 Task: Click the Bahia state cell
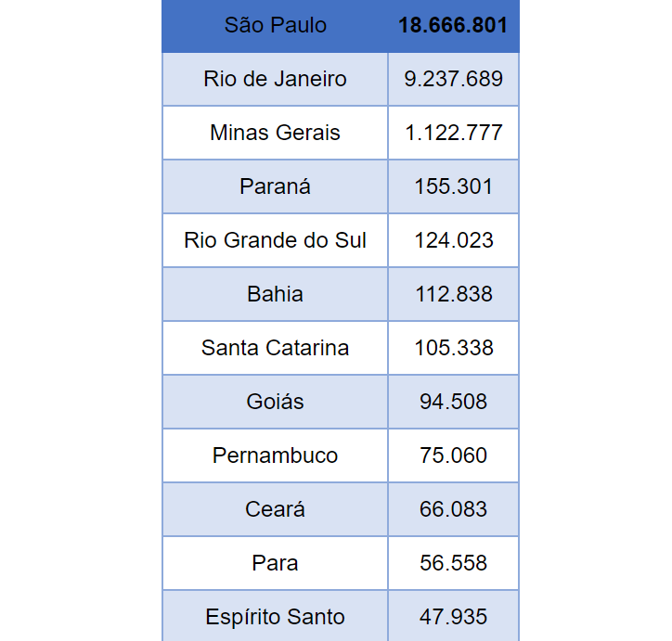coord(275,294)
